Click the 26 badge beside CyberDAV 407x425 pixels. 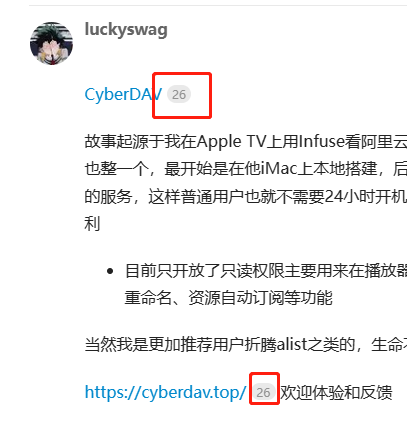click(x=179, y=95)
